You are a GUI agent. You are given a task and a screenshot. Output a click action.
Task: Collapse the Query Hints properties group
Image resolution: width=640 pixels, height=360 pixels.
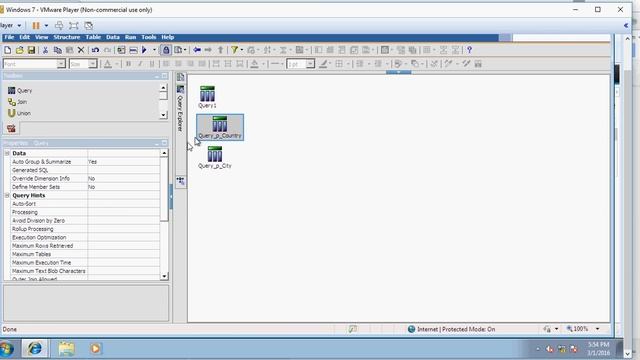[7, 196]
